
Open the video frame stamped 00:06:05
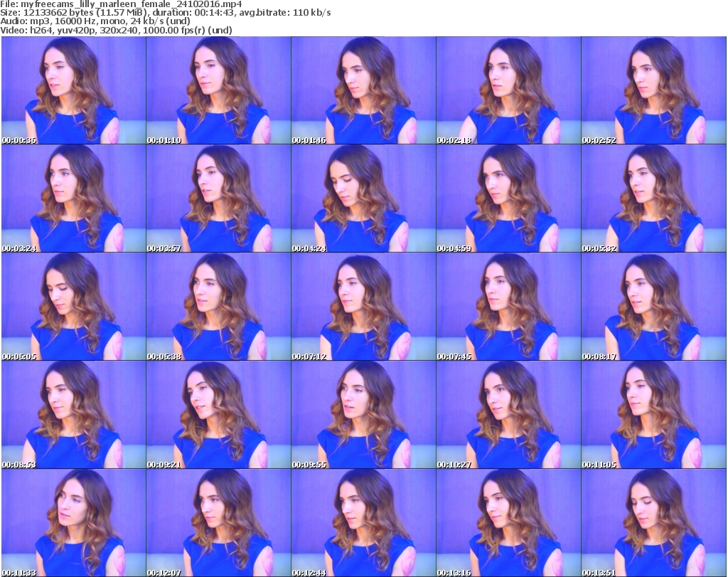73,307
